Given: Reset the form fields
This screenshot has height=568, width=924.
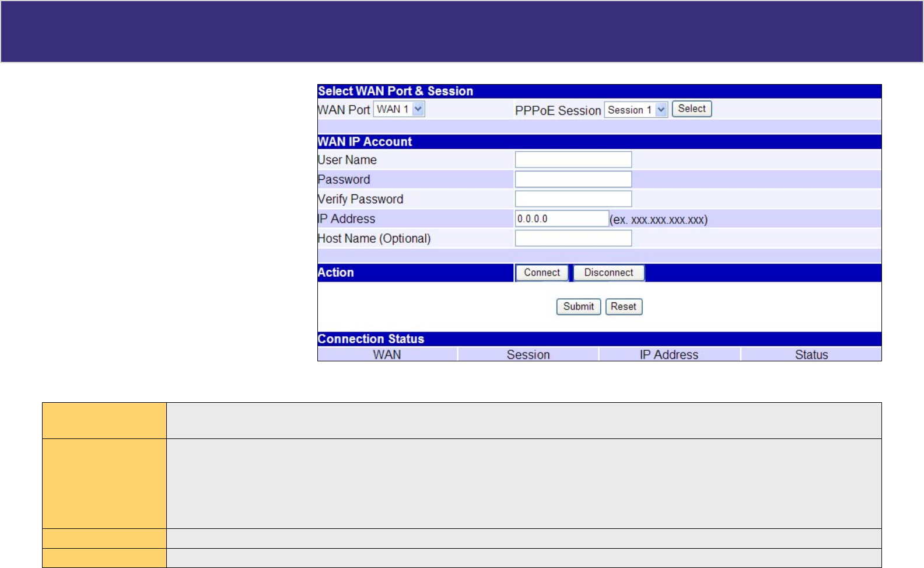Looking at the screenshot, I should (624, 306).
